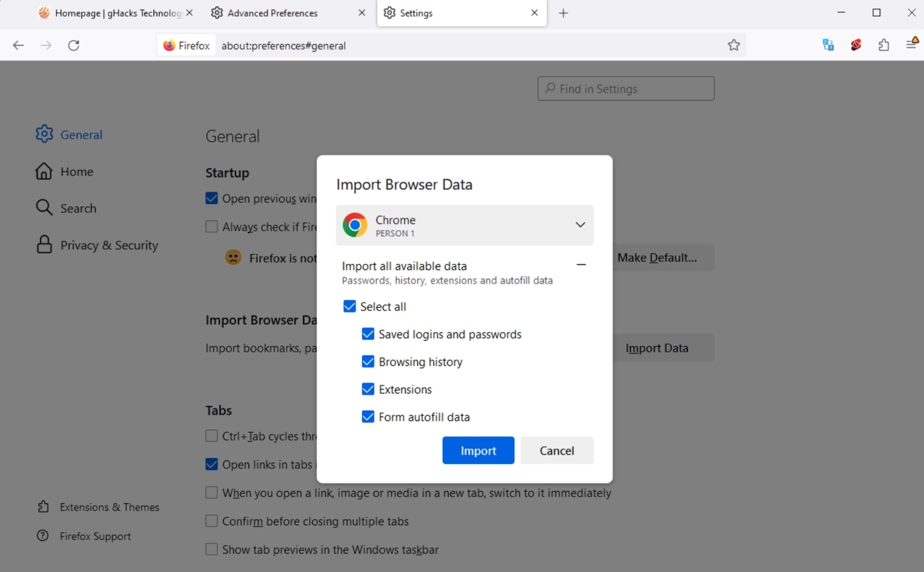This screenshot has height=572, width=924.
Task: Close the Homepage gHacks tab
Action: tap(189, 13)
